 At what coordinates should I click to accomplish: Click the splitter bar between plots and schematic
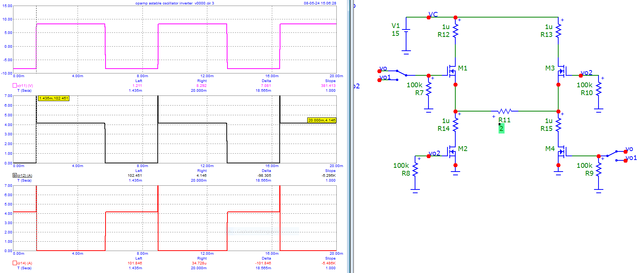(x=350, y=136)
